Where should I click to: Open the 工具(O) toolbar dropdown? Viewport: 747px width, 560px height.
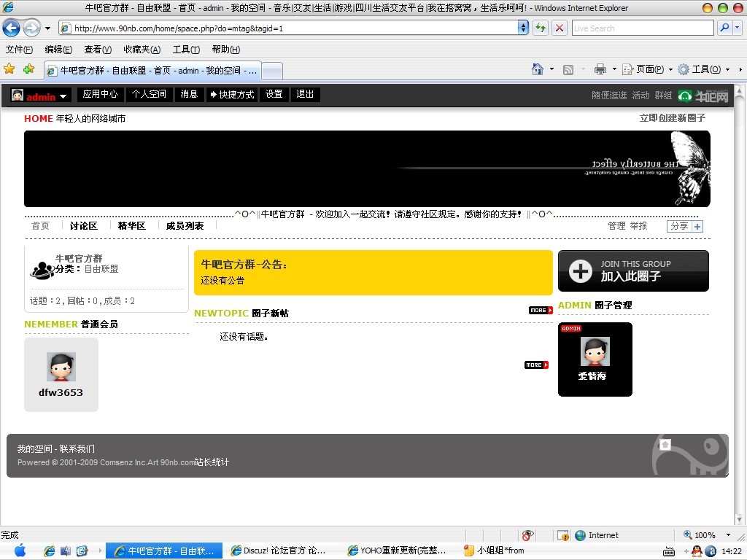point(704,69)
